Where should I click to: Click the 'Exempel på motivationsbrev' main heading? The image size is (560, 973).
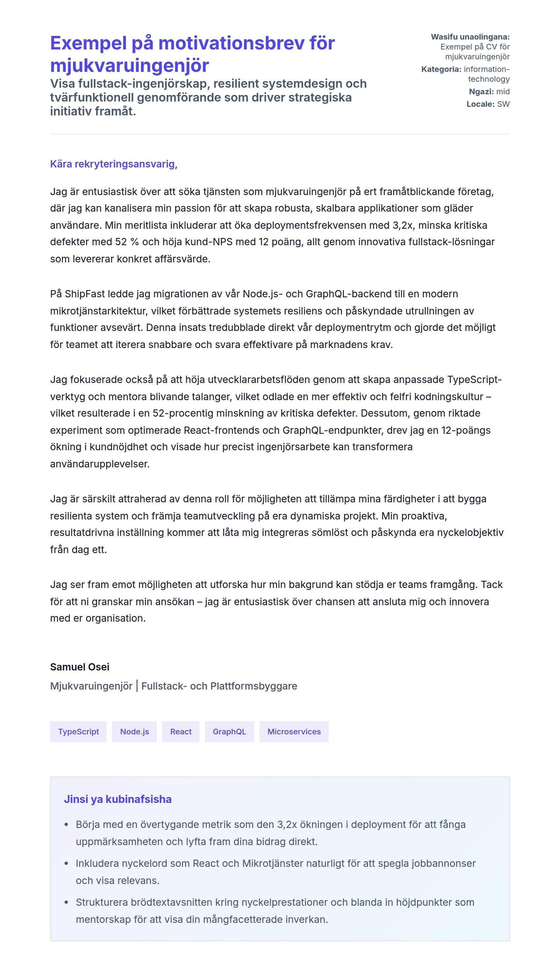pos(192,54)
